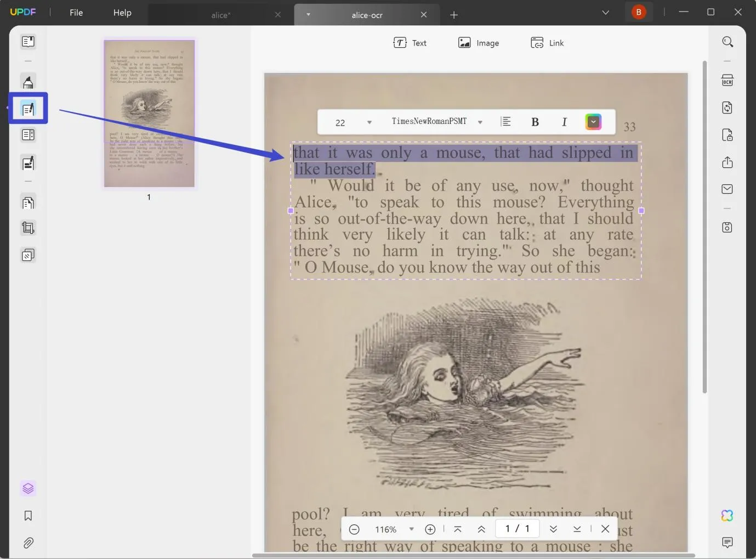Viewport: 756px width, 559px height.
Task: Switch to Reader mode
Action: [28, 41]
